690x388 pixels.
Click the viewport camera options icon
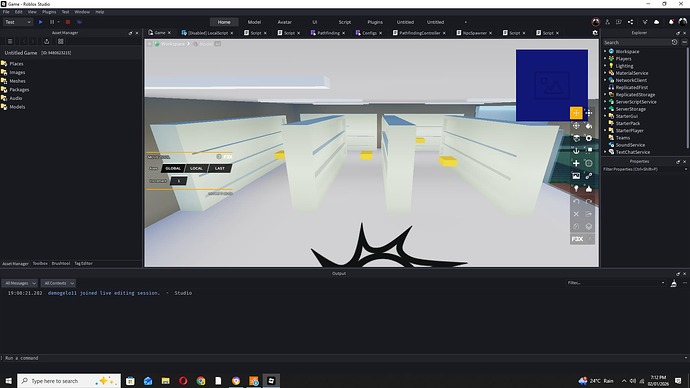click(595, 33)
